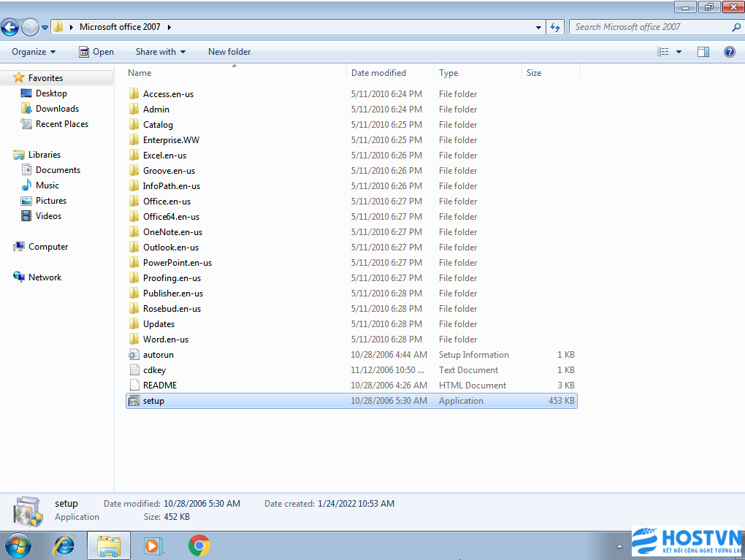The image size is (745, 560).
Task: Expand address bar previous locations dropdown
Action: click(538, 28)
